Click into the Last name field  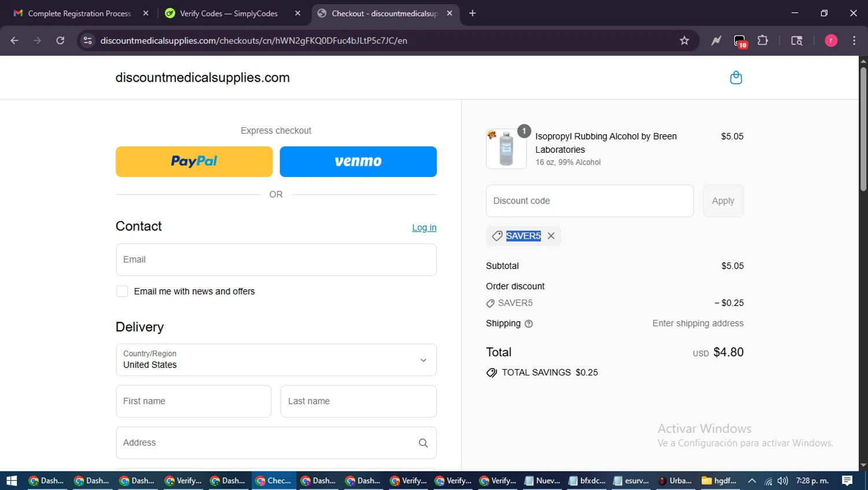coord(358,401)
